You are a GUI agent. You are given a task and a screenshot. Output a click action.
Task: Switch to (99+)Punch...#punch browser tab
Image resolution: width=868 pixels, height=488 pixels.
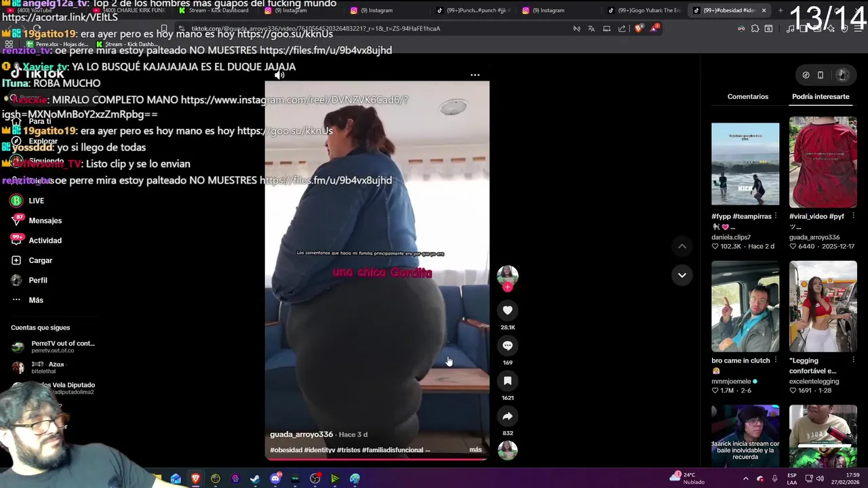tap(472, 10)
